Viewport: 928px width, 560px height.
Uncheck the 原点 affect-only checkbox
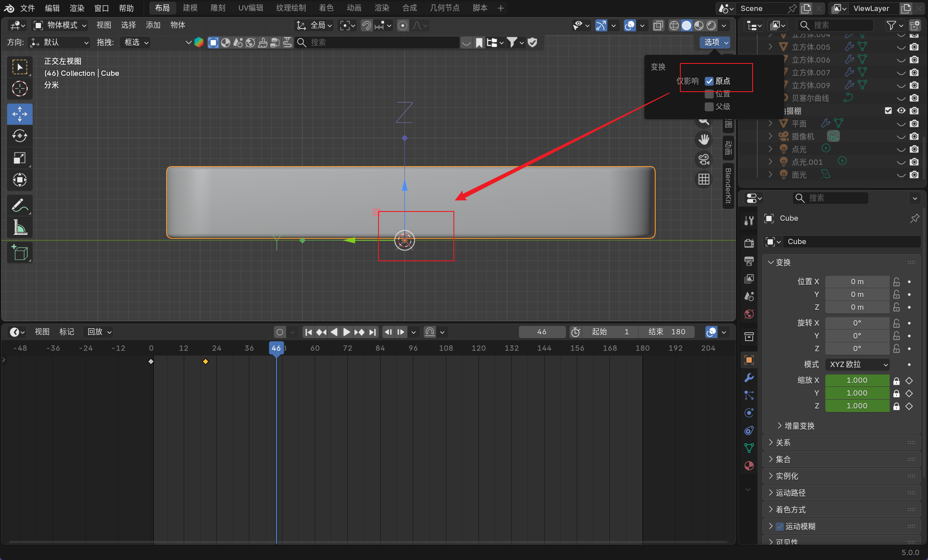point(709,81)
